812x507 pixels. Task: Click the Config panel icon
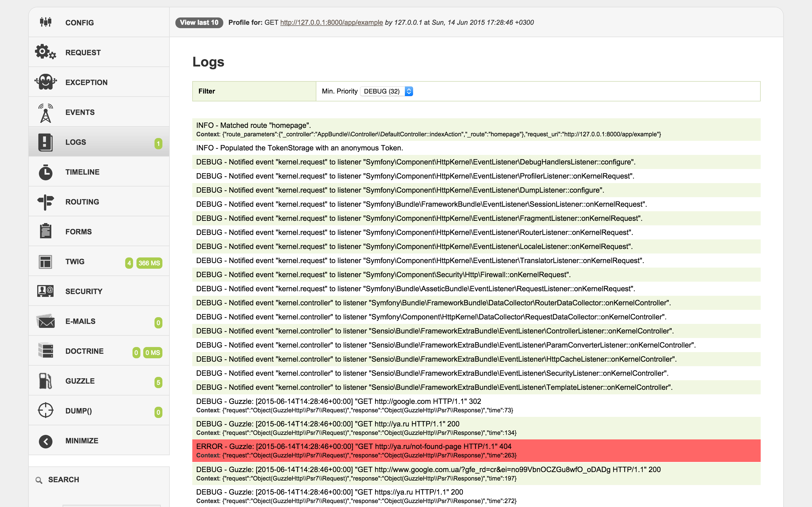pyautogui.click(x=45, y=22)
